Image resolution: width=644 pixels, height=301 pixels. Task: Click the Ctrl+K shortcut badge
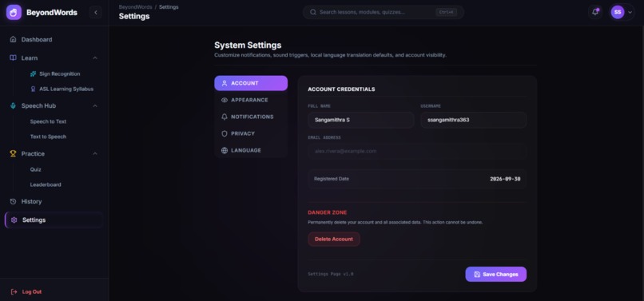[446, 12]
